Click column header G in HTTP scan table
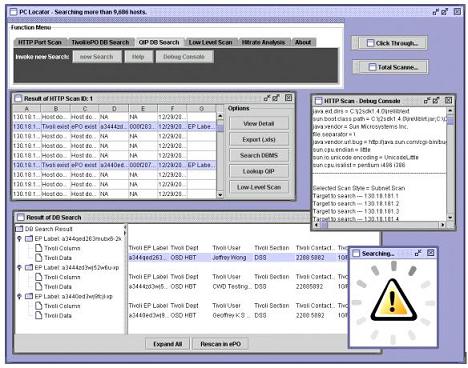The image size is (468, 368). (201, 109)
